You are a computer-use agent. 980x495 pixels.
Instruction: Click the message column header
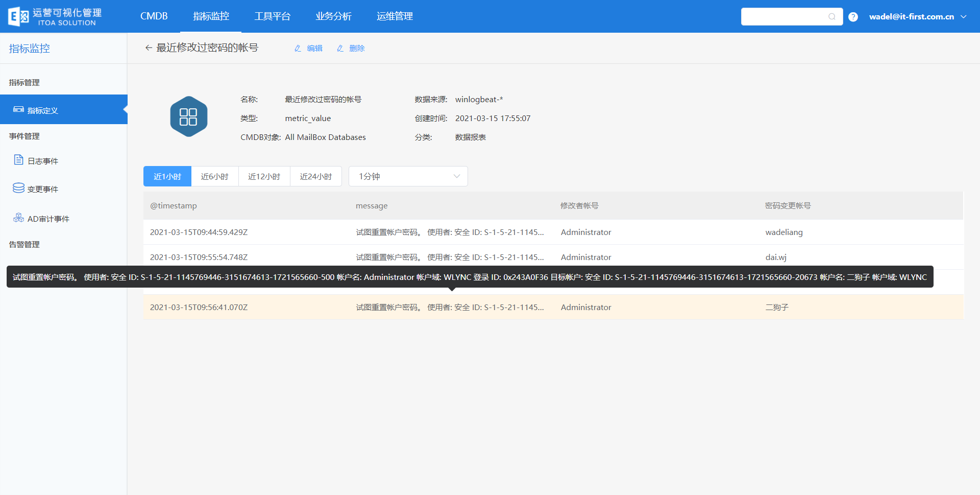[372, 206]
